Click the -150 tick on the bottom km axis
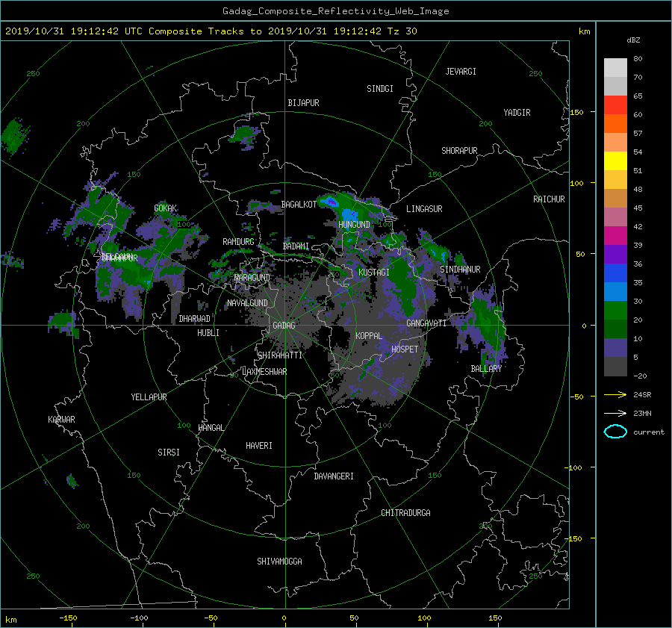 click(x=68, y=618)
